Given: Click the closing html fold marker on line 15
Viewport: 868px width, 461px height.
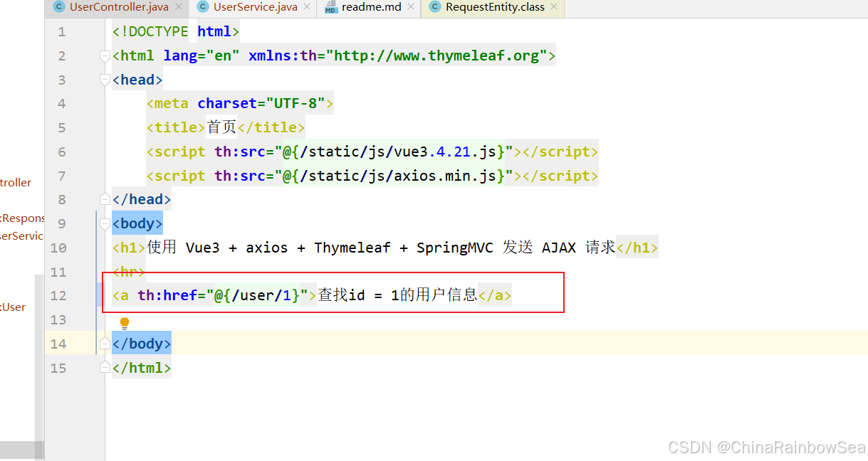Looking at the screenshot, I should 105,368.
